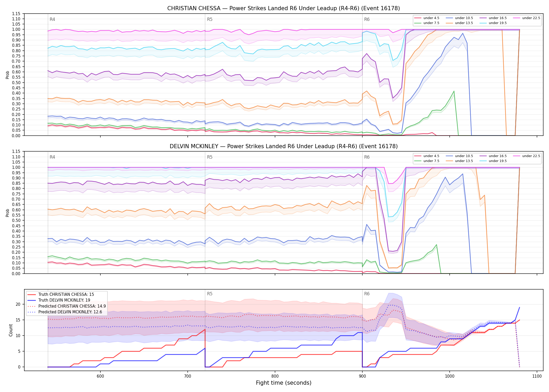Click the 1.15 y-tick in Chessa chart
This screenshot has width=549, height=392.
pyautogui.click(x=16, y=14)
